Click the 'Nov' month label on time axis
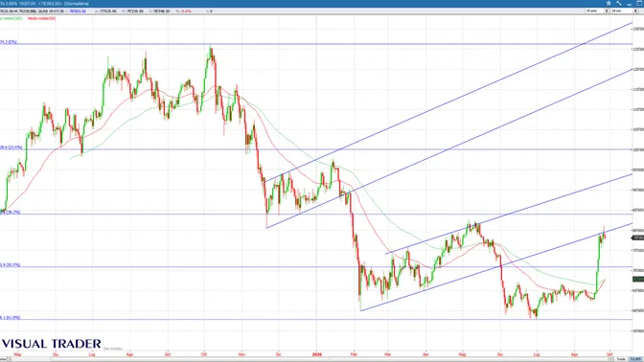Image resolution: width=644 pixels, height=362 pixels. tap(241, 354)
